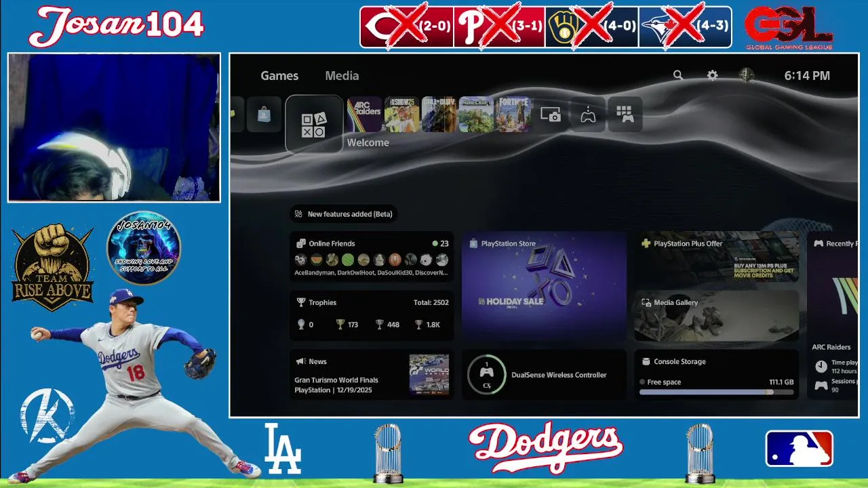The width and height of the screenshot is (868, 488).
Task: Click the "Gran Turismo World Finals" headline
Action: [336, 380]
